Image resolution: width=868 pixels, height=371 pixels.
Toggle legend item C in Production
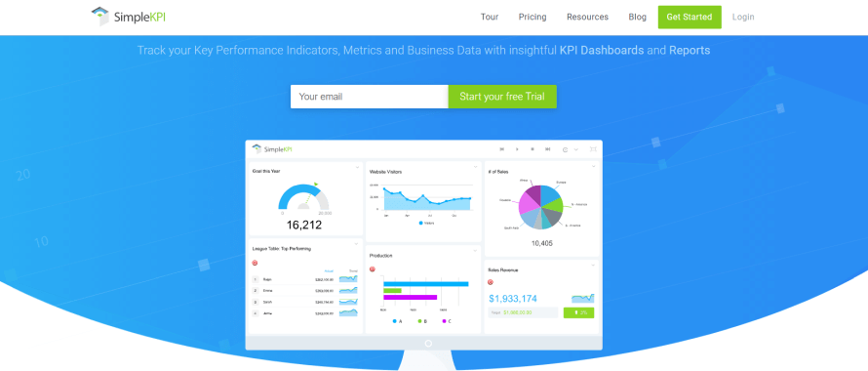[x=446, y=321]
